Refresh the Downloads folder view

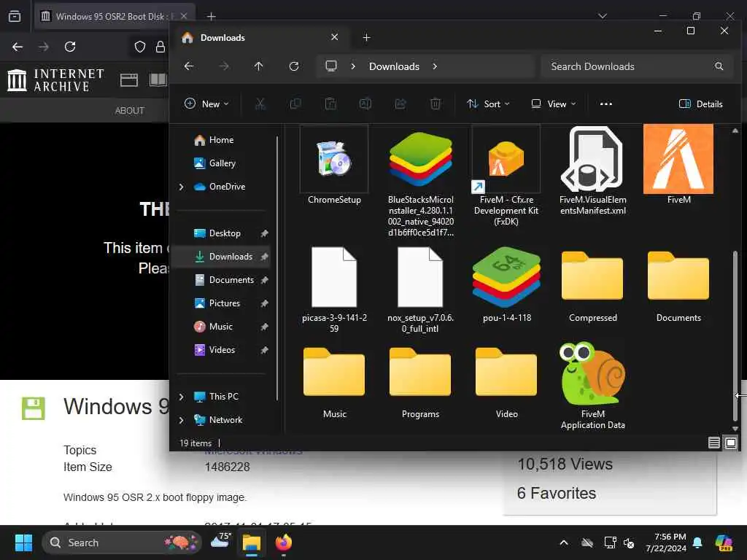294,66
